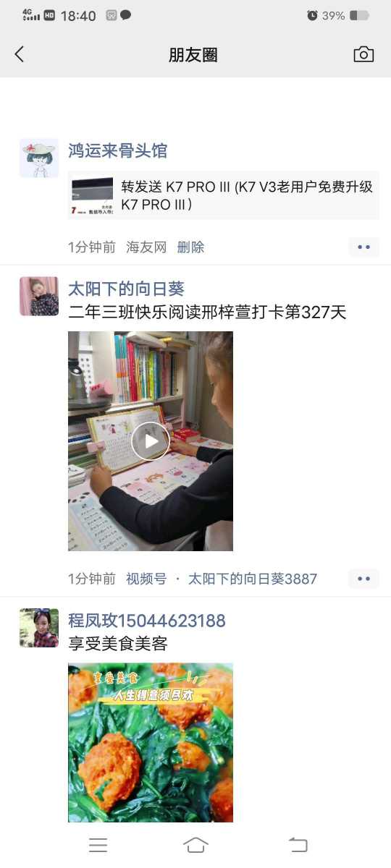The height and width of the screenshot is (868, 391).
Task: Open the avatar of 太阳下的向日葵
Action: [x=39, y=297]
